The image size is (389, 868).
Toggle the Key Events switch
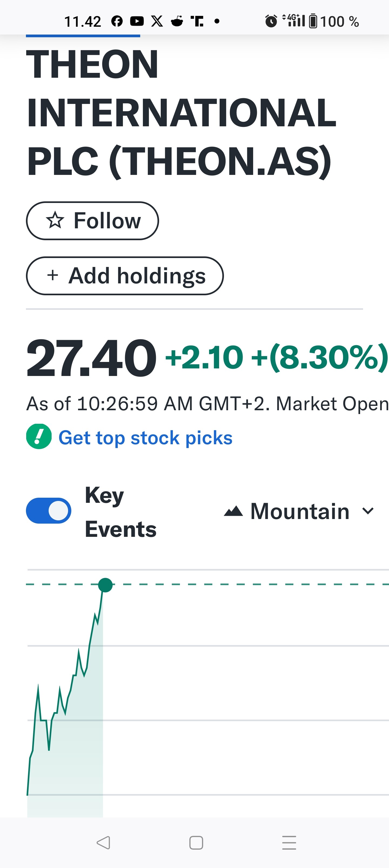[x=49, y=510]
